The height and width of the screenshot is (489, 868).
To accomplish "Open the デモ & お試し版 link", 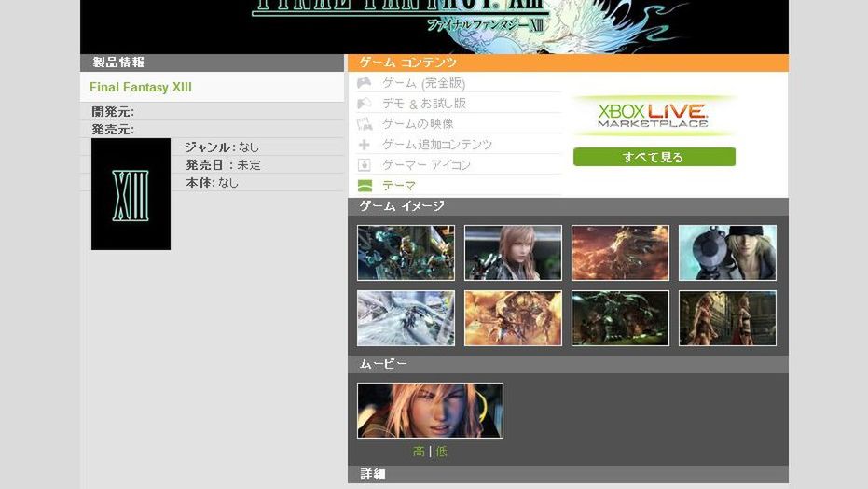I will click(x=424, y=104).
